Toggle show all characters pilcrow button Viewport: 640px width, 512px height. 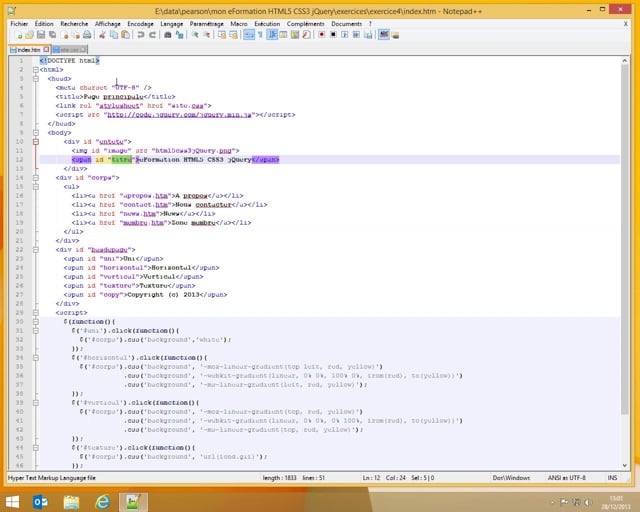pyautogui.click(x=260, y=35)
